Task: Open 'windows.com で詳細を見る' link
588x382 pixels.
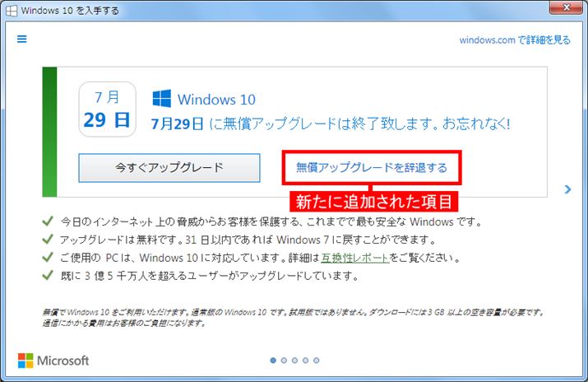Action: point(515,40)
